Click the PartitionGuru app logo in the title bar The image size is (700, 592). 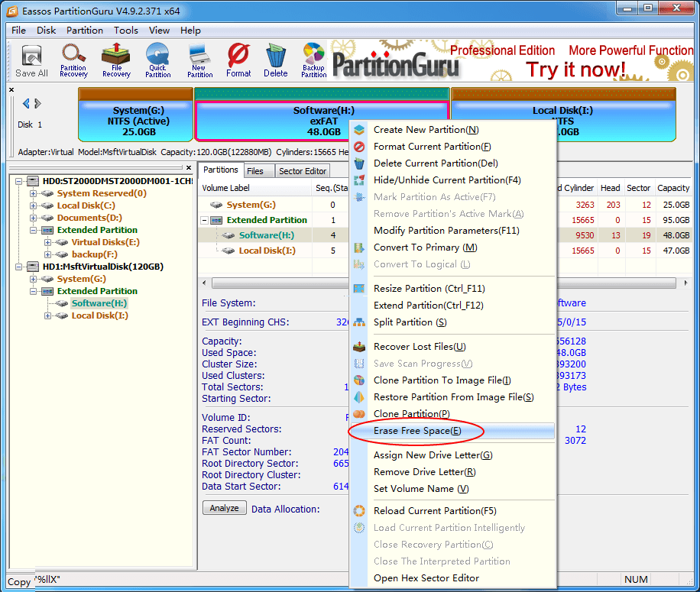[x=12, y=11]
